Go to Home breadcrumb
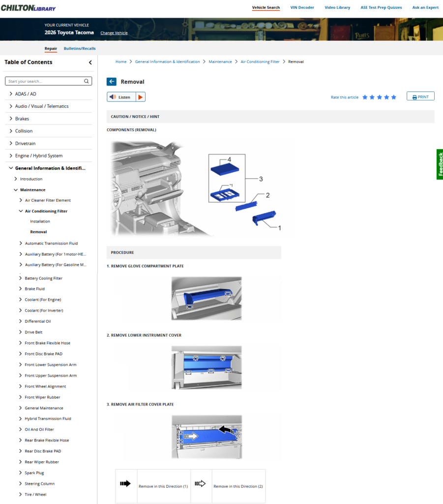The image size is (443, 504). 121,62
